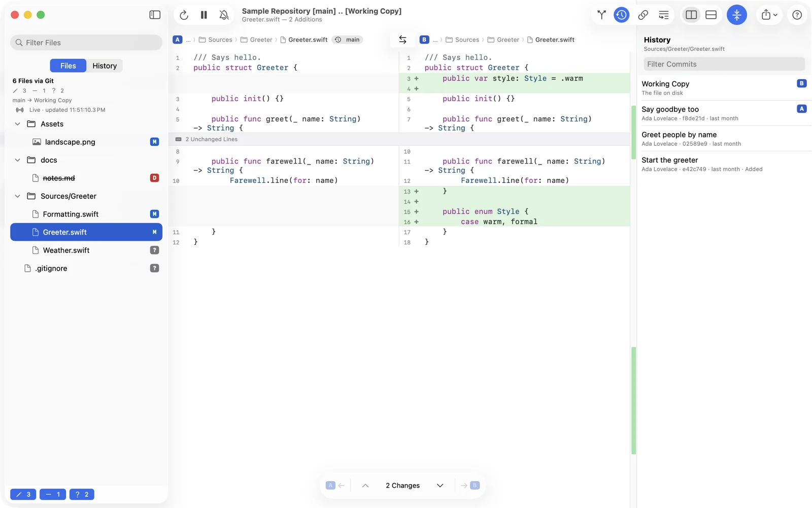The height and width of the screenshot is (508, 812).
Task: Open the text wrapping lines icon
Action: 664,15
